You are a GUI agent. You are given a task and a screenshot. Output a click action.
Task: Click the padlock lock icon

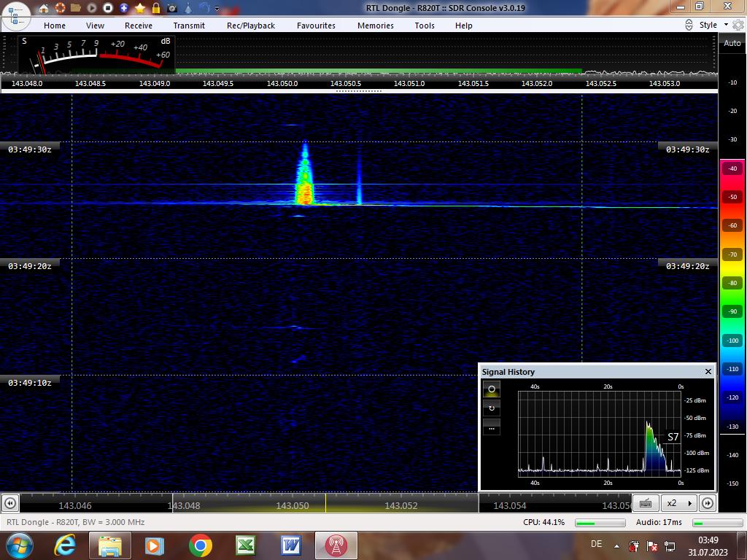pos(156,7)
